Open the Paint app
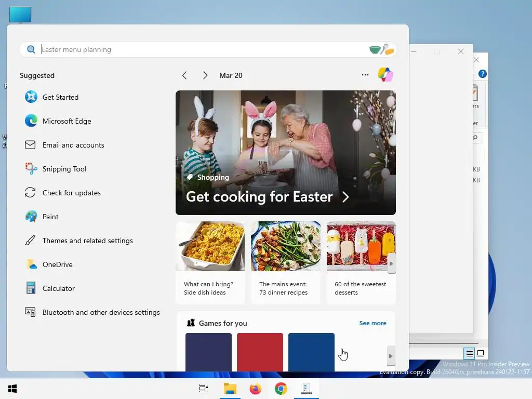The image size is (532, 399). coord(50,217)
